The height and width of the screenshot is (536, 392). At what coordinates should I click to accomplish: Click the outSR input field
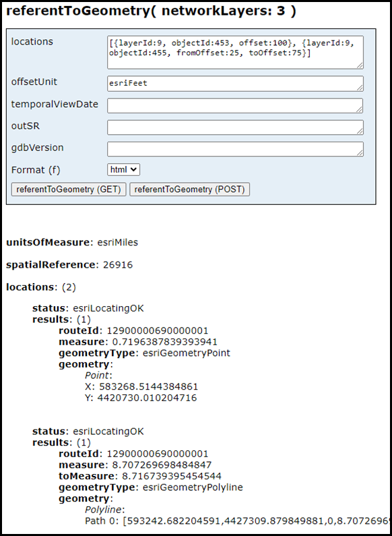point(235,127)
